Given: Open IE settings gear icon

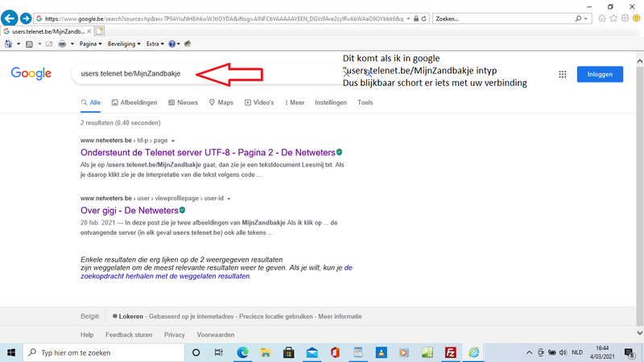Looking at the screenshot, I should pyautogui.click(x=625, y=18).
